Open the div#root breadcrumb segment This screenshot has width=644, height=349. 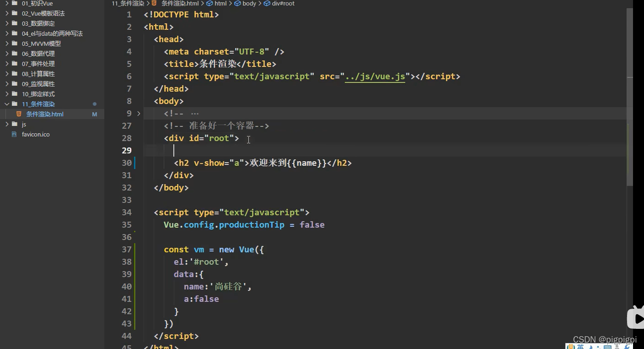tap(283, 3)
